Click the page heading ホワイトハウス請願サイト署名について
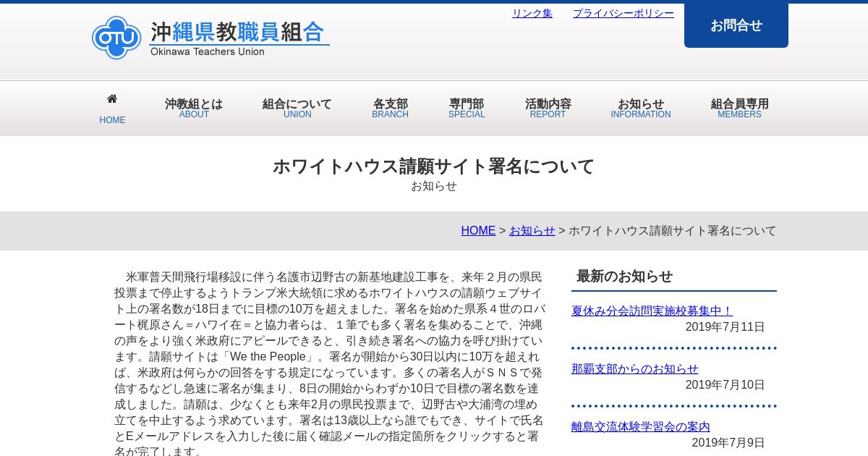This screenshot has height=456, width=868. click(433, 166)
